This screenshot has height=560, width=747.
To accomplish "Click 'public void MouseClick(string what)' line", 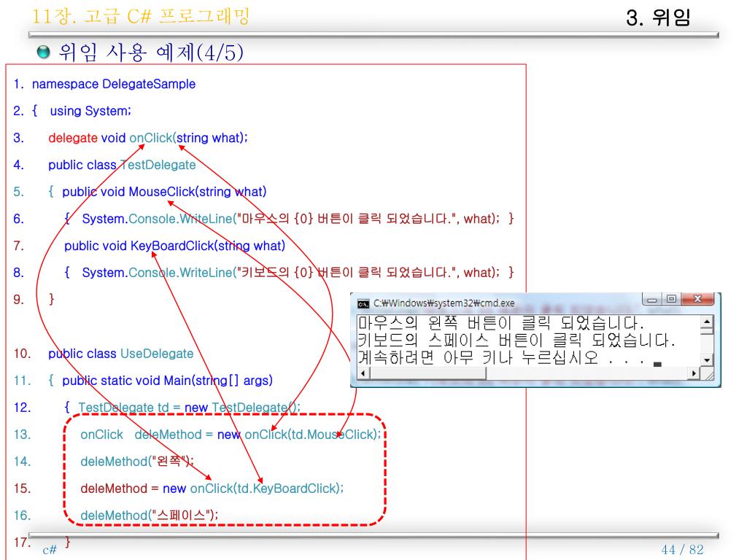I will tap(164, 192).
